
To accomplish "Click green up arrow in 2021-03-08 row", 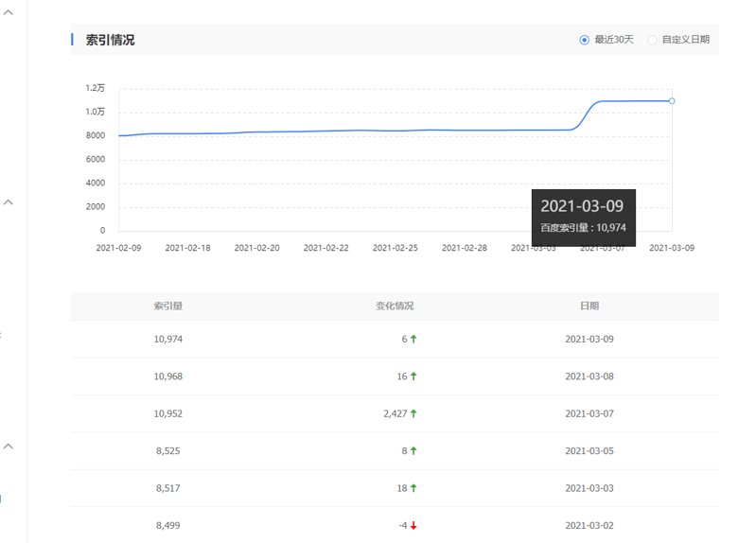I will point(413,377).
